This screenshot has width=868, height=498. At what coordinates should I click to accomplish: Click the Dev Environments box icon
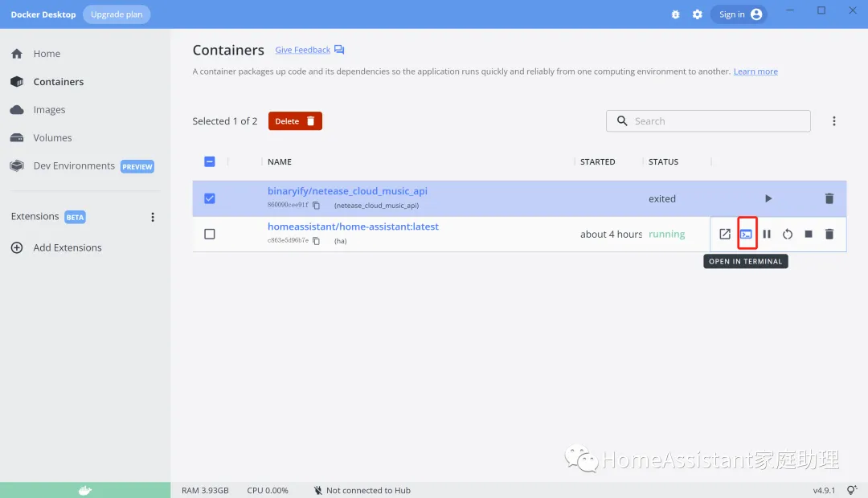17,165
